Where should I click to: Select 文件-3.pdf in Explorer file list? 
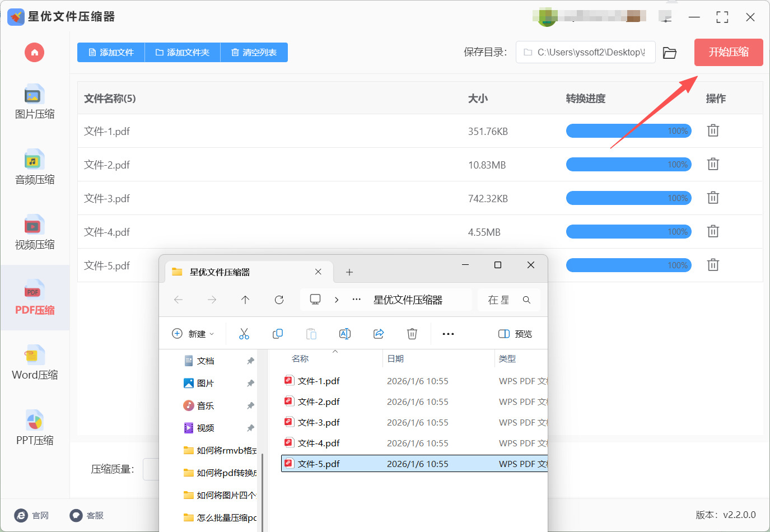(319, 422)
